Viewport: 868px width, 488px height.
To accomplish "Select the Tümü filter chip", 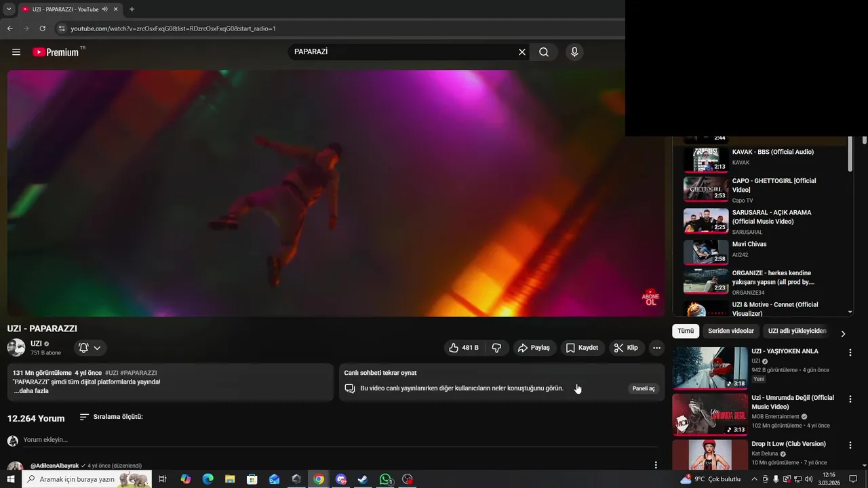I will (x=686, y=331).
